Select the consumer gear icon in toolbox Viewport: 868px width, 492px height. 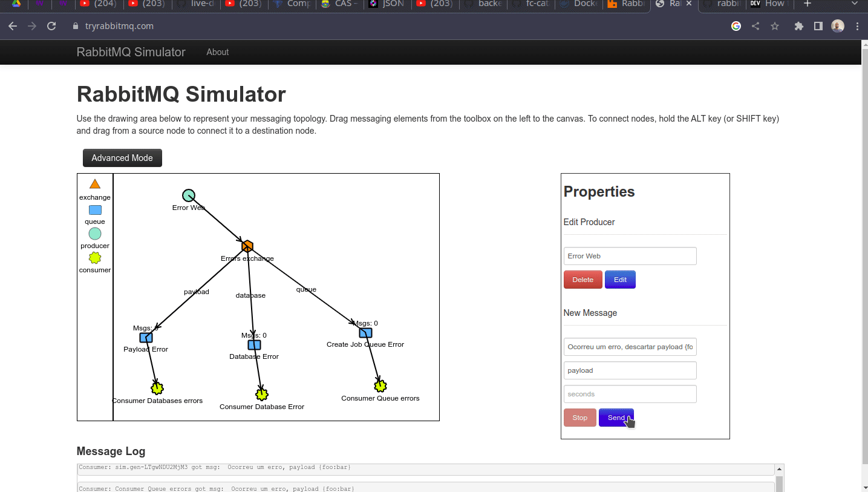pos(95,258)
